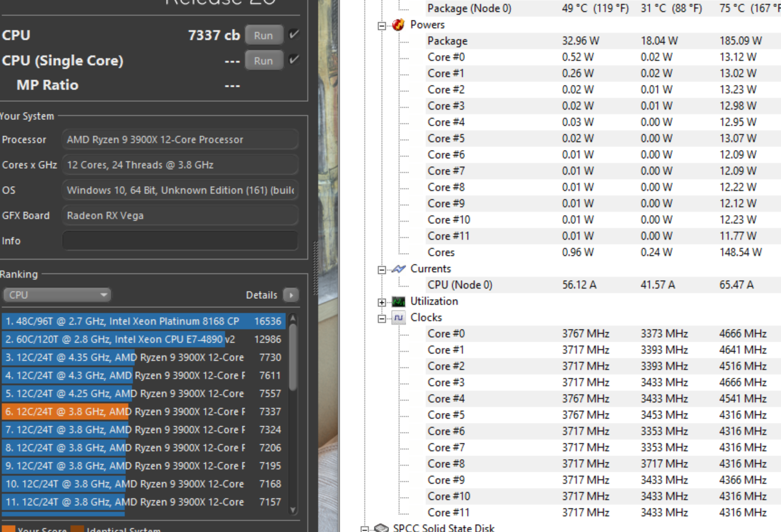Click the 56.12 A current value

(x=579, y=285)
